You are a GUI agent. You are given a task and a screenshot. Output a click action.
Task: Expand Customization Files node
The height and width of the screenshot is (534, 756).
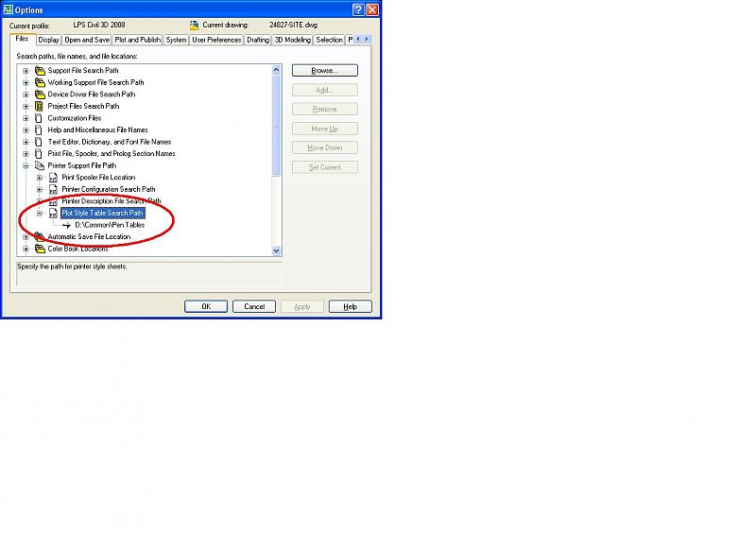click(26, 118)
